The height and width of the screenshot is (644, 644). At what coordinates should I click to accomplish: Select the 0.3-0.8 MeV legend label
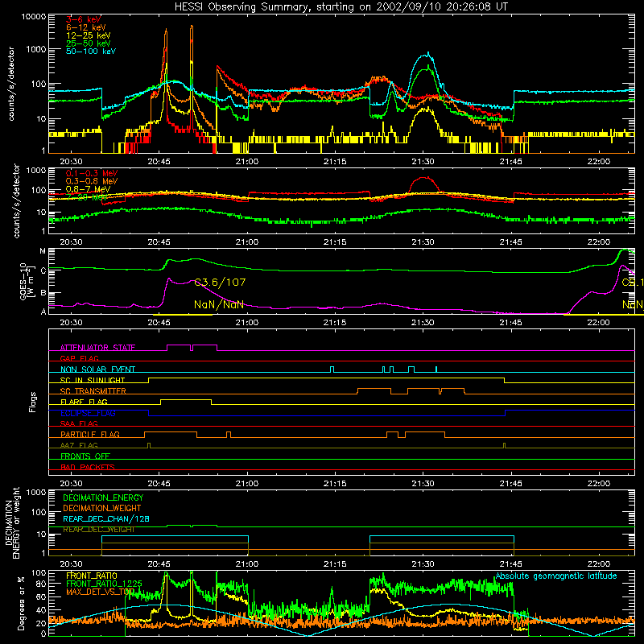[x=92, y=182]
